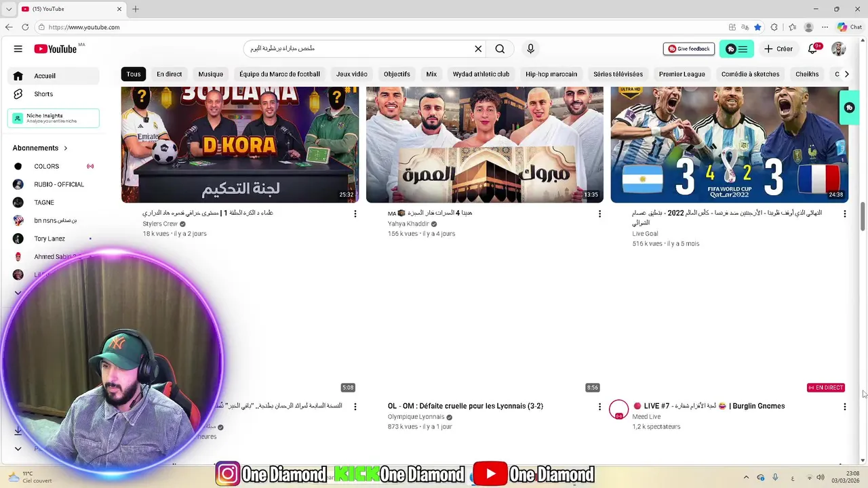Click the Olympique Lyonnais channel name
Image resolution: width=868 pixels, height=488 pixels.
[416, 417]
